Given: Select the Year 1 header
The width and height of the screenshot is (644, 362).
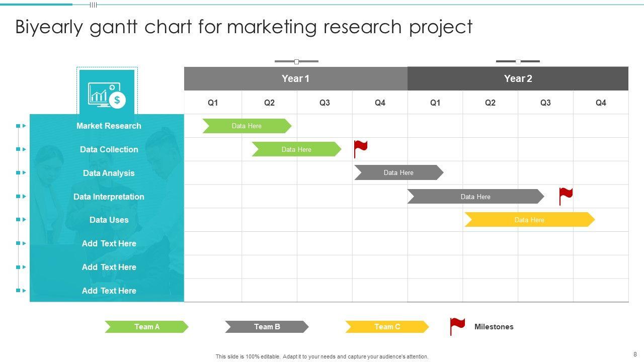Looking at the screenshot, I should click(296, 78).
